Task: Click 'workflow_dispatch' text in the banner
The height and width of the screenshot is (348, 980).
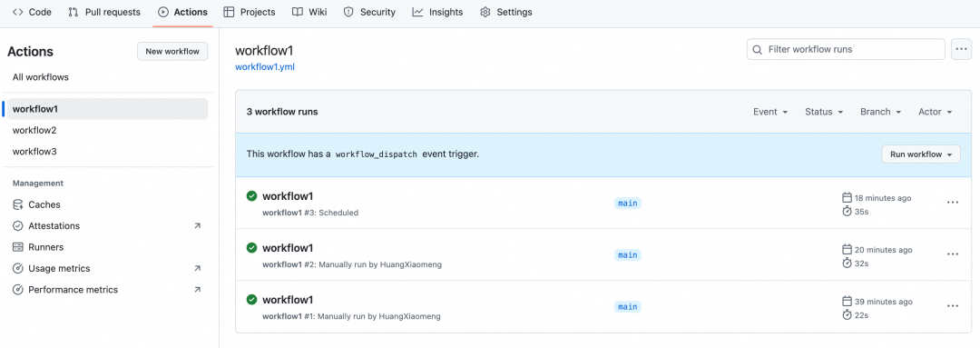Action: 377,154
